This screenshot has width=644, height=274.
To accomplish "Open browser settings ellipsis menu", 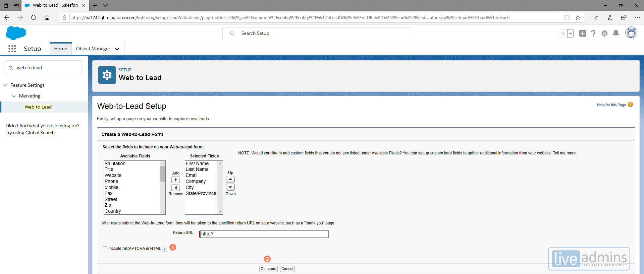I will [637, 17].
